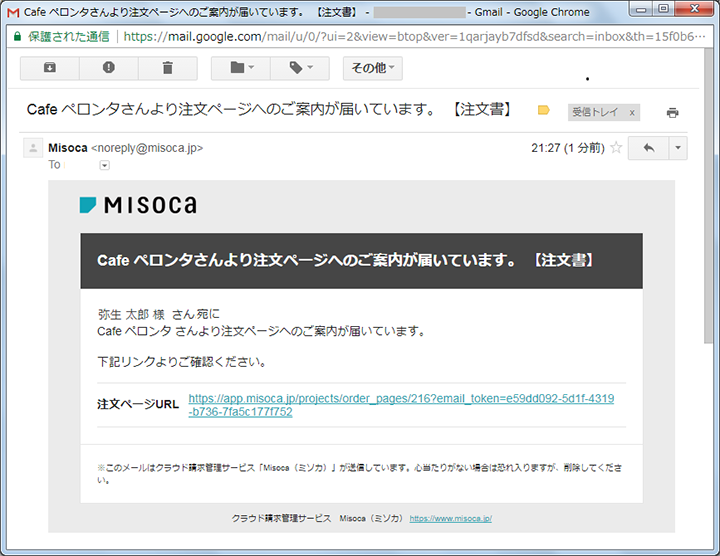Click the secure lock icon in address bar

(x=17, y=37)
